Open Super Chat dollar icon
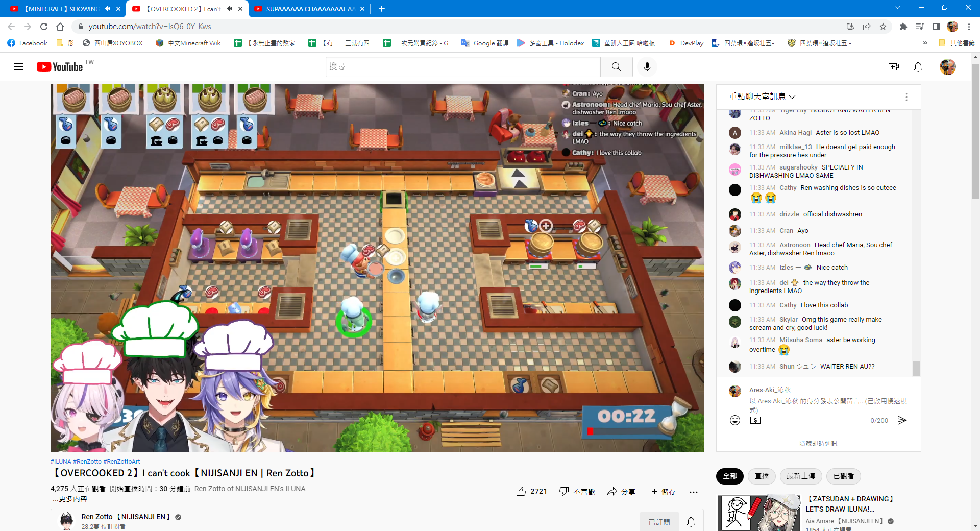Image resolution: width=980 pixels, height=531 pixels. (755, 420)
